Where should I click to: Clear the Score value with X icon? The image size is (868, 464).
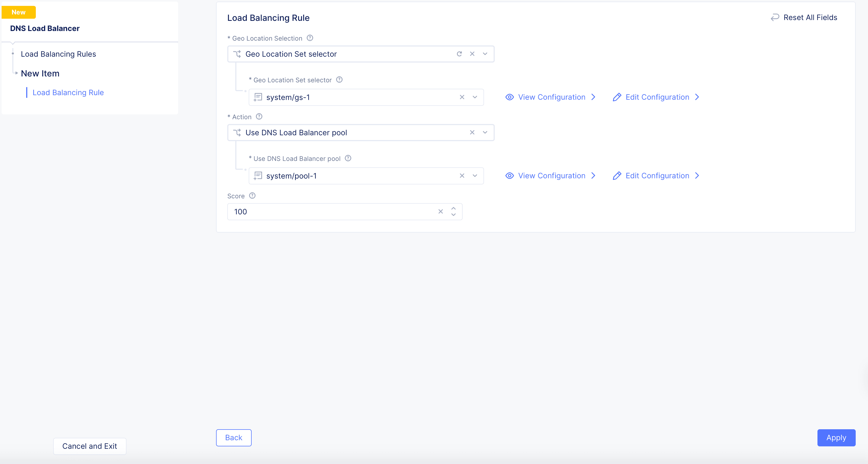440,211
